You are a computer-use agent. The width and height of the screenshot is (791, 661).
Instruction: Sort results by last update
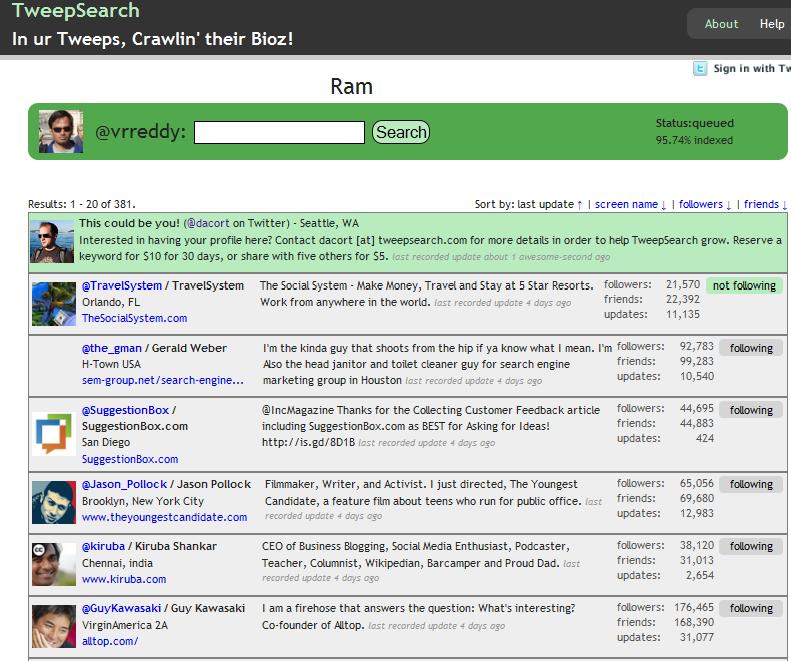click(x=550, y=204)
